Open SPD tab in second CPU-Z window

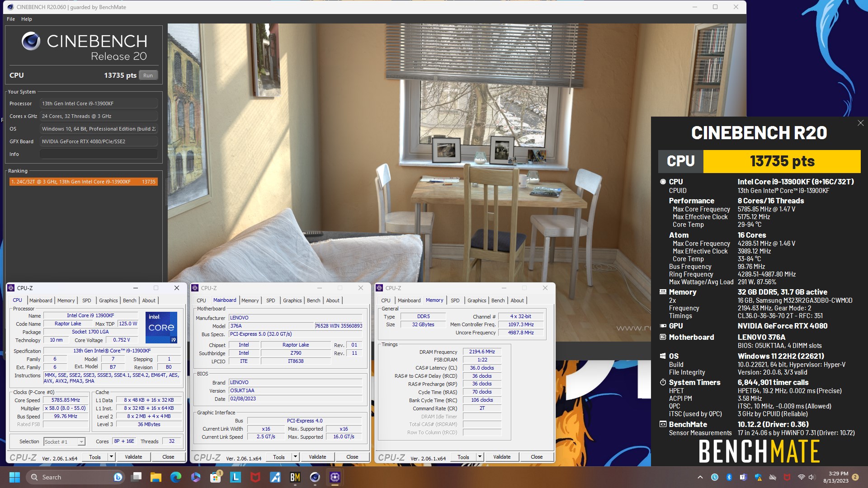coord(271,300)
